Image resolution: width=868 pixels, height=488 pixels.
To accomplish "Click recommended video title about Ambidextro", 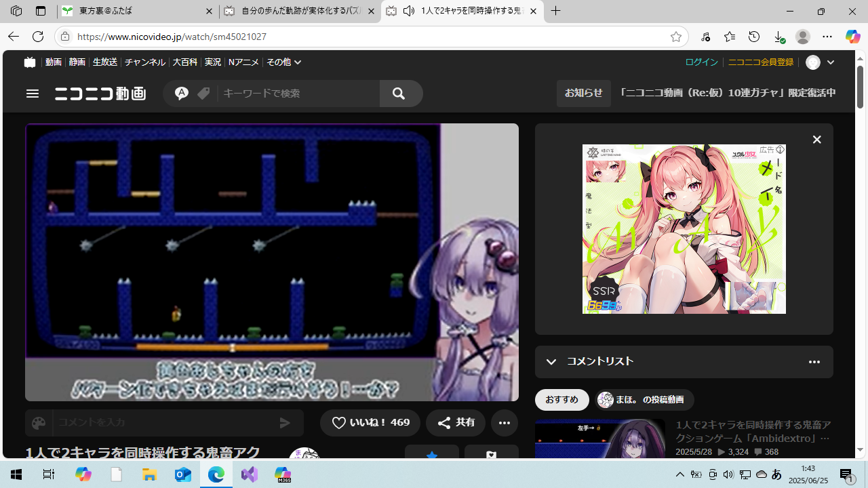I will [753, 432].
